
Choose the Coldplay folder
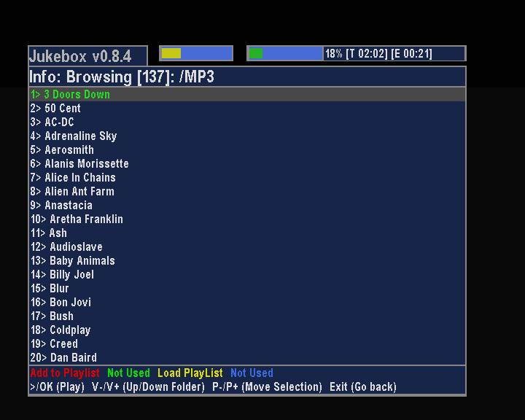[x=247, y=330]
